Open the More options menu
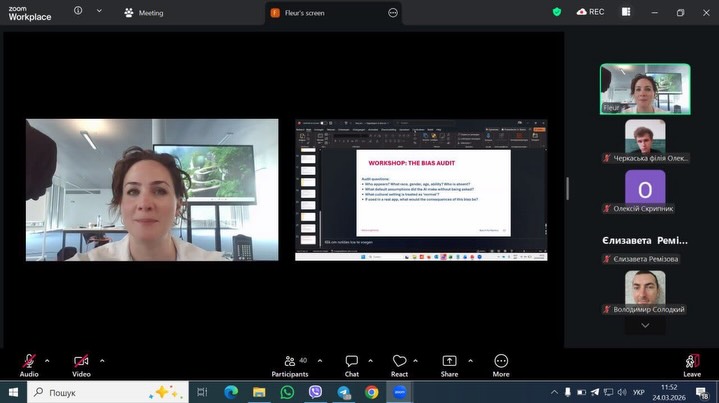This screenshot has width=719, height=403. (x=501, y=362)
